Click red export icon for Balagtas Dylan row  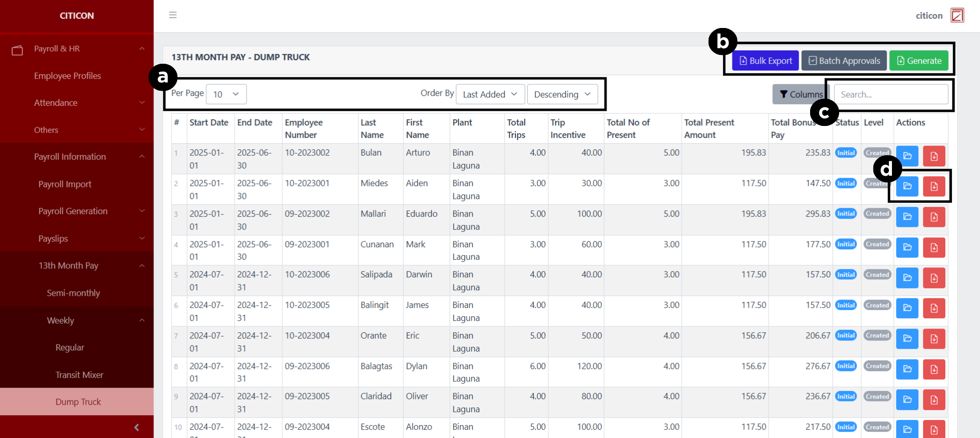(x=934, y=370)
